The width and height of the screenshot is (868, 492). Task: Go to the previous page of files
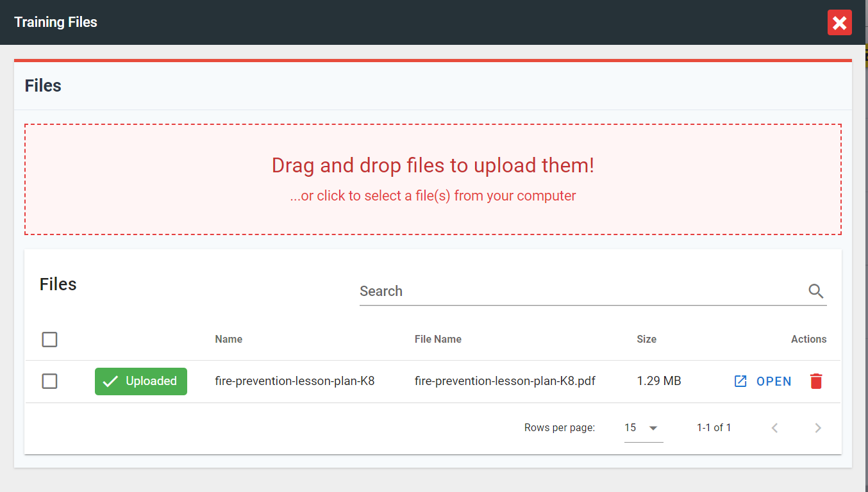[774, 428]
